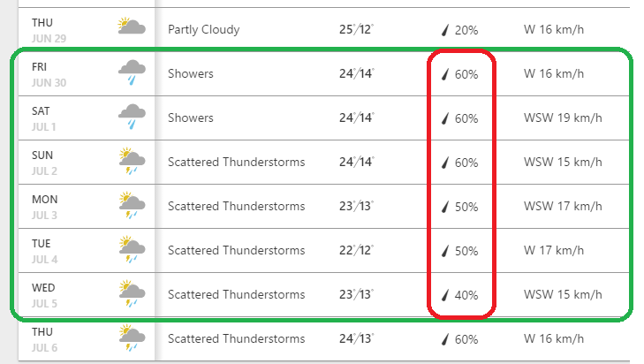Select the SUN JUL 2 day label
This screenshot has width=644, height=364.
point(44,162)
